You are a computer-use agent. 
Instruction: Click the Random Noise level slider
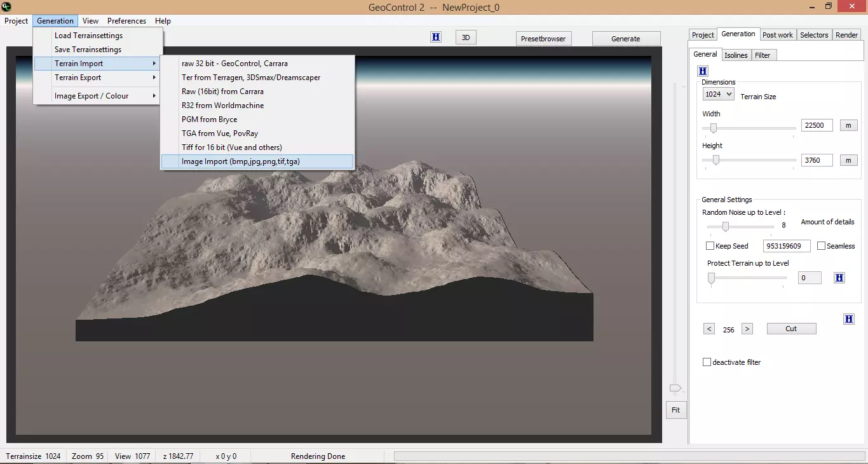click(x=726, y=227)
